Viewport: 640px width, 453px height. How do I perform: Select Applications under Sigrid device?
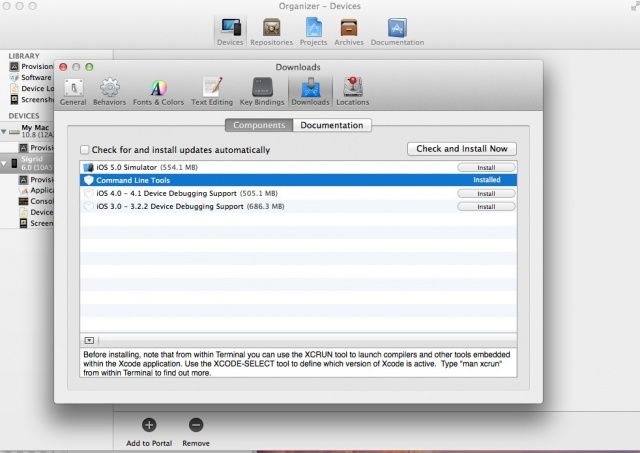(36, 190)
